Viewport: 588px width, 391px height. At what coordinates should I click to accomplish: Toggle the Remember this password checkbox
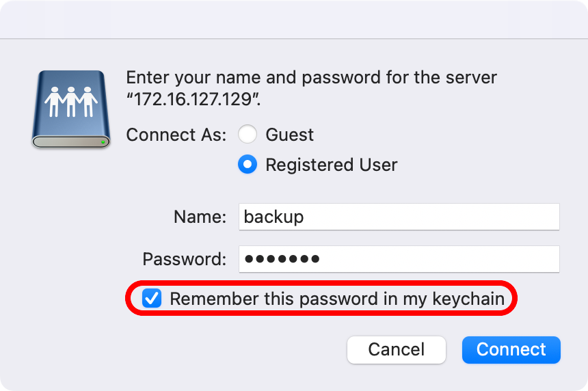tap(152, 299)
